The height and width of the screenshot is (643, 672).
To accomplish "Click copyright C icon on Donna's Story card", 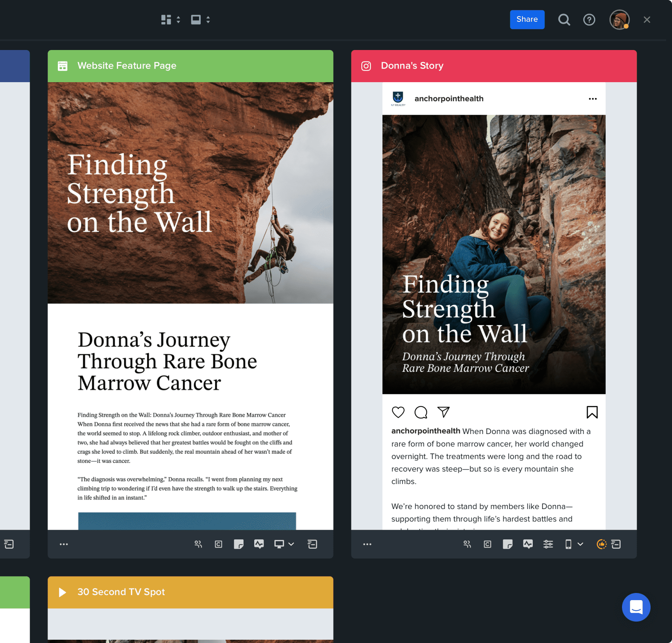I will pyautogui.click(x=487, y=544).
